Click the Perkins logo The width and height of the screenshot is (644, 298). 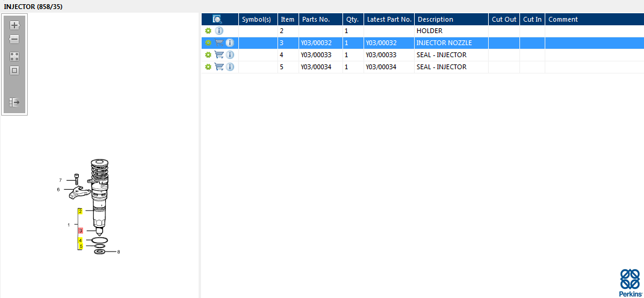coord(630,283)
